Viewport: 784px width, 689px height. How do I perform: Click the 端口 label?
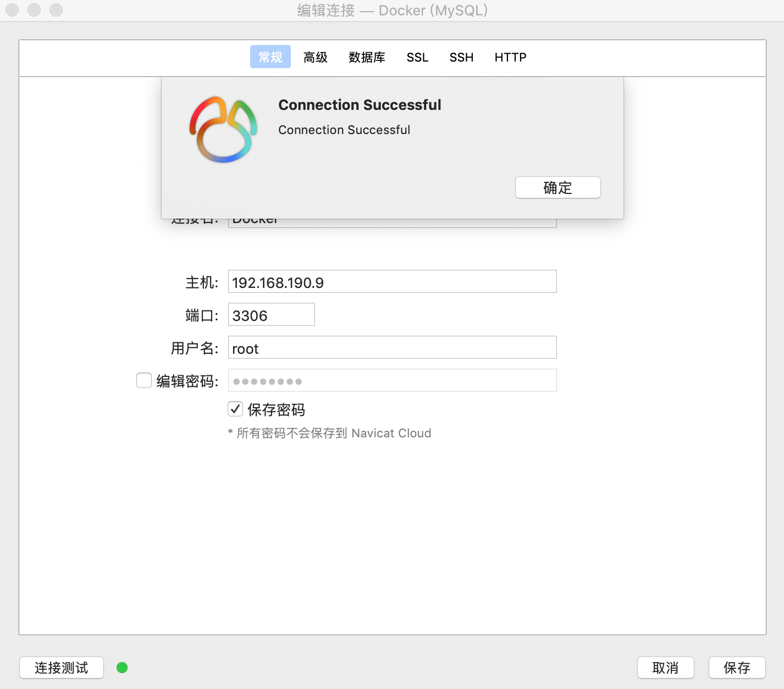pos(202,315)
